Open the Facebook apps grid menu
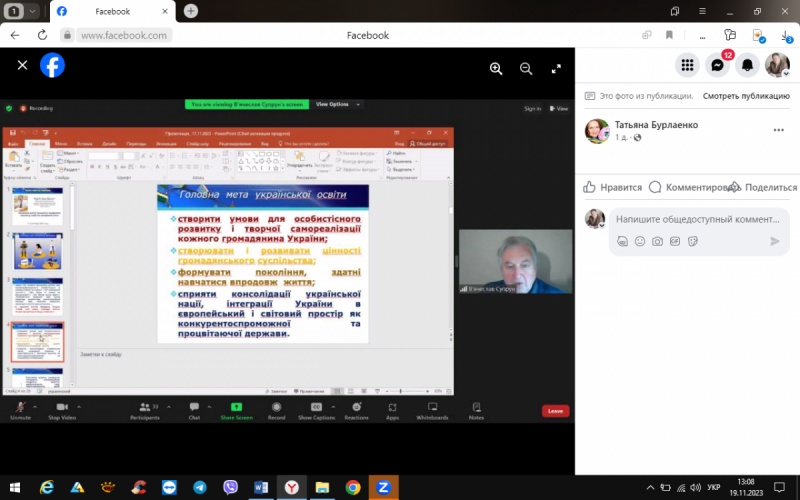Screen dimensions: 800x500 coord(687,65)
